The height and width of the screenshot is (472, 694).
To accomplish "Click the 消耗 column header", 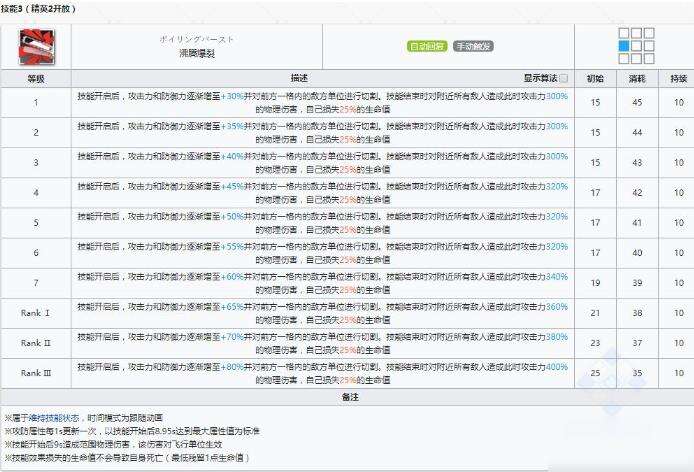I will click(x=637, y=79).
